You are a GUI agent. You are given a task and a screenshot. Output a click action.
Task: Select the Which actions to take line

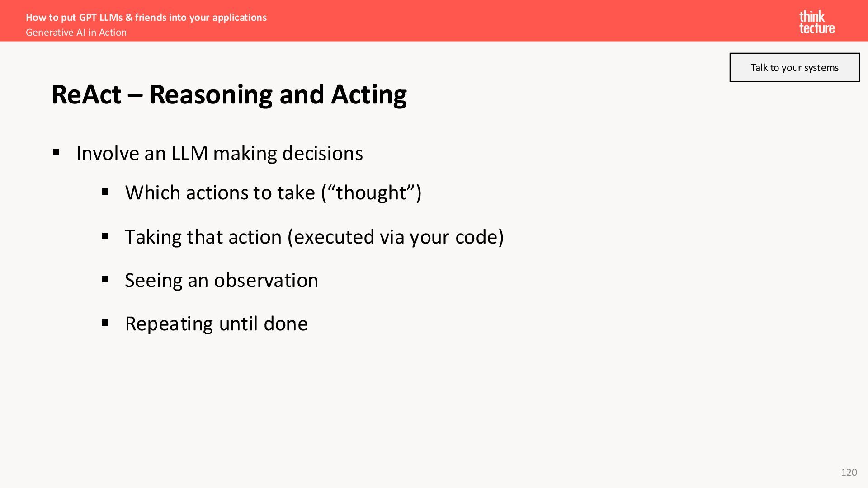coord(274,192)
